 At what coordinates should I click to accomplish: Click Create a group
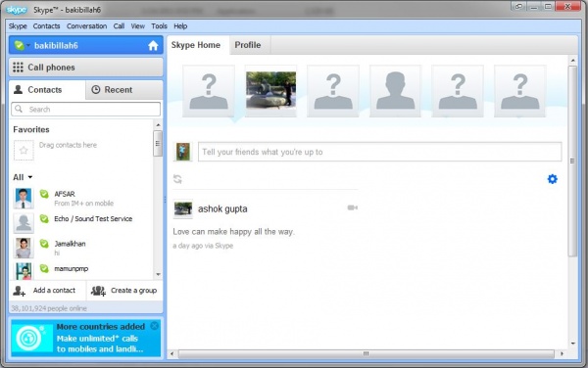tap(124, 291)
